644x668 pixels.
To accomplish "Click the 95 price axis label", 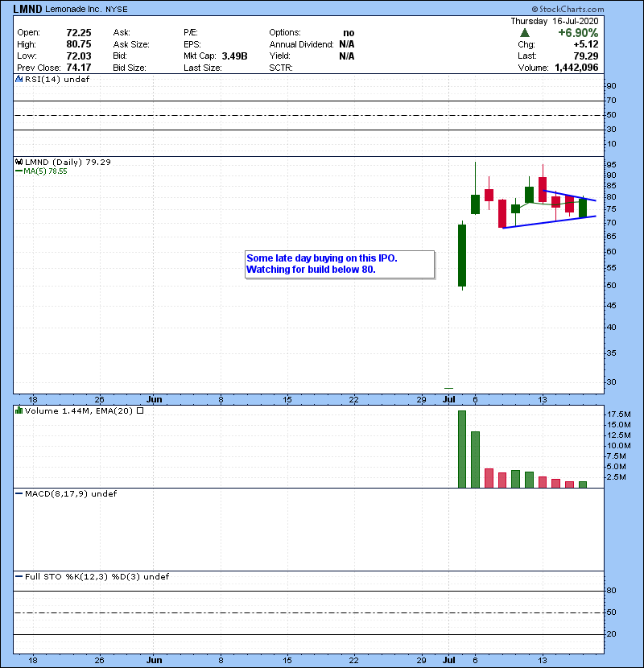I will [611, 164].
